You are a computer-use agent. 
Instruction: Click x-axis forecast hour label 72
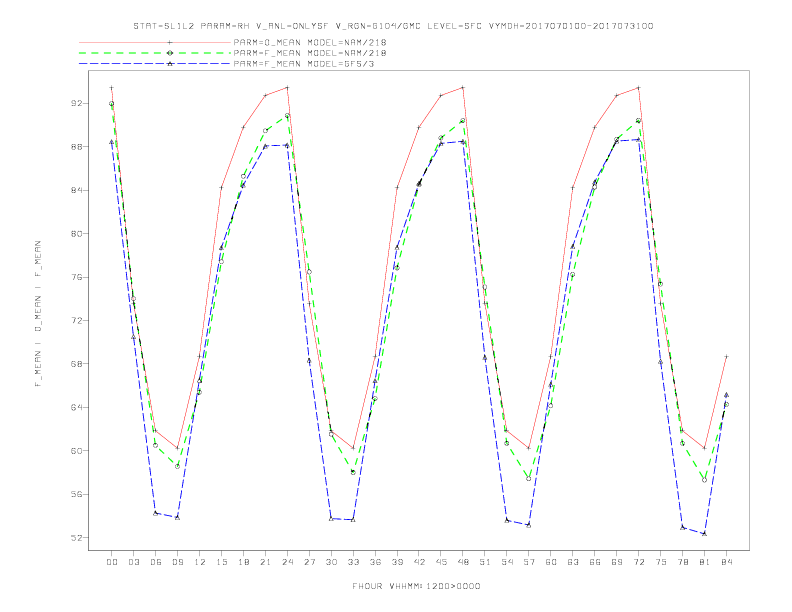click(x=639, y=562)
